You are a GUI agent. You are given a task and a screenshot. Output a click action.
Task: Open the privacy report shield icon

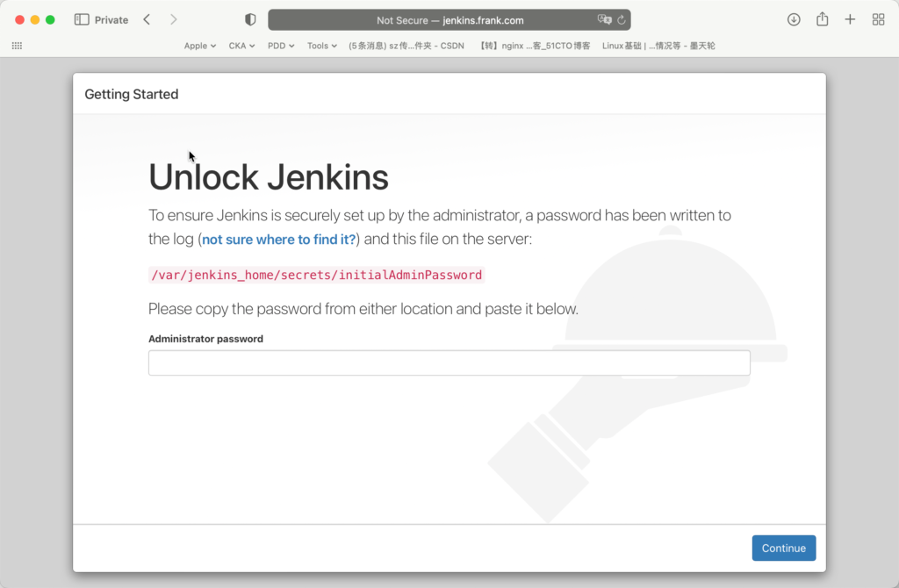pyautogui.click(x=250, y=19)
